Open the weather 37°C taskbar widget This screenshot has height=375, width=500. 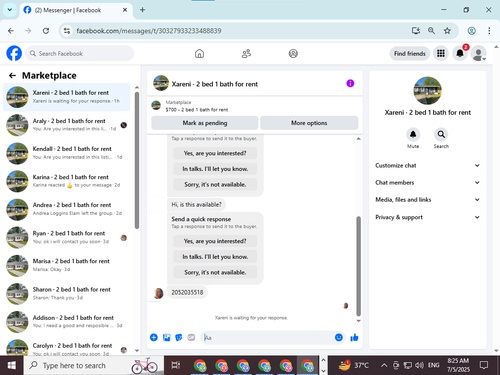click(x=353, y=365)
